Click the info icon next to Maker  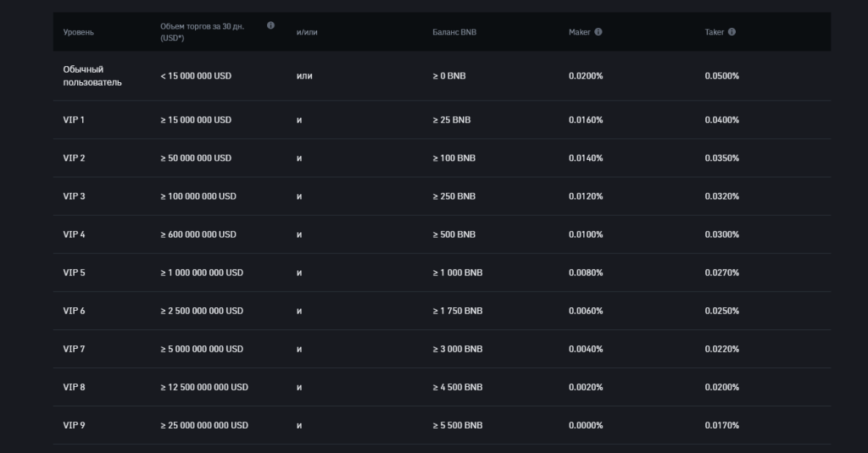pos(598,32)
